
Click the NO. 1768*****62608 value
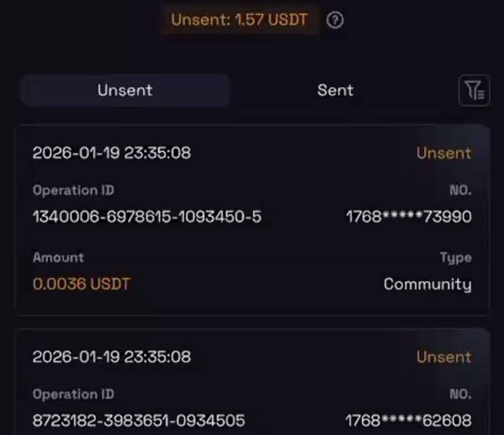tap(409, 421)
